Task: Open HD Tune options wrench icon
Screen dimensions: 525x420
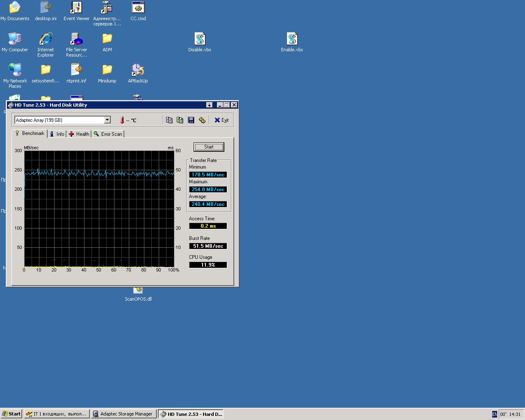Action: pos(202,120)
